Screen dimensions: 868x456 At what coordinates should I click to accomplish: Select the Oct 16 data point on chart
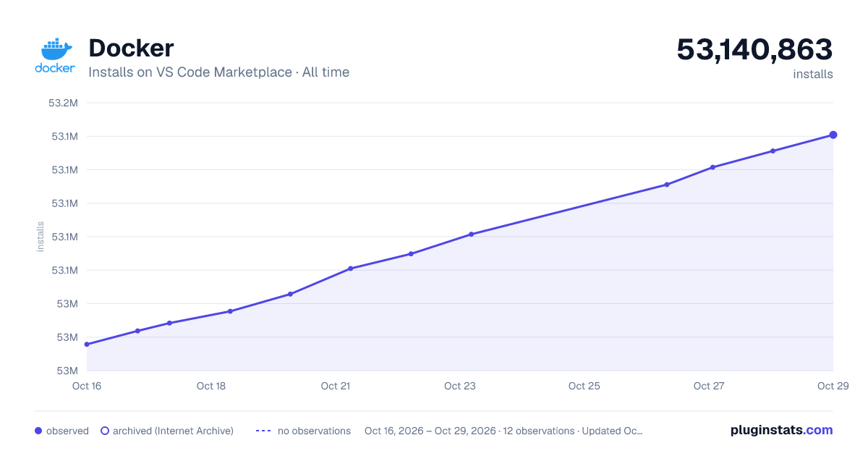pos(87,345)
